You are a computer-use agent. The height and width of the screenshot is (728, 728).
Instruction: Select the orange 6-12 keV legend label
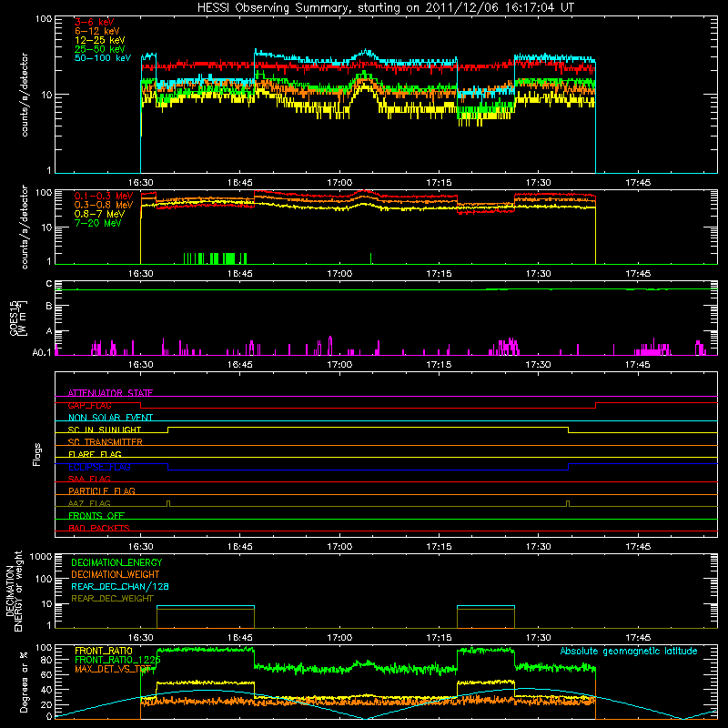pyautogui.click(x=97, y=31)
